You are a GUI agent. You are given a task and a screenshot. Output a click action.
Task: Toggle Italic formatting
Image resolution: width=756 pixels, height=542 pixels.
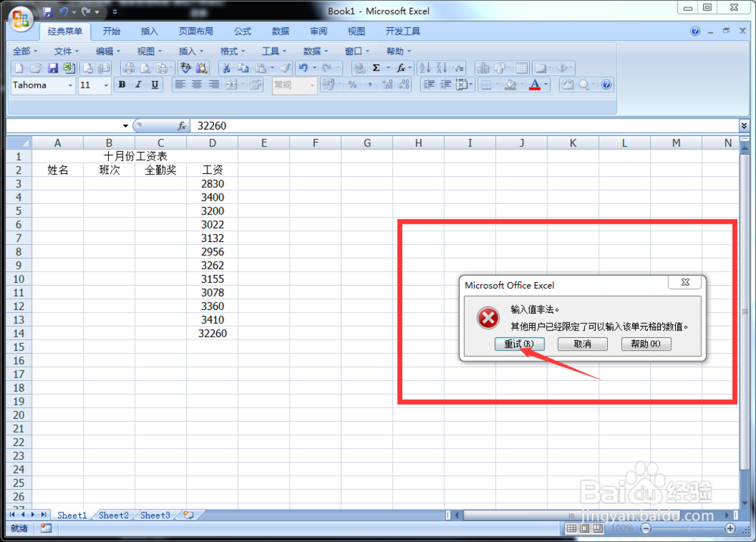pos(138,85)
